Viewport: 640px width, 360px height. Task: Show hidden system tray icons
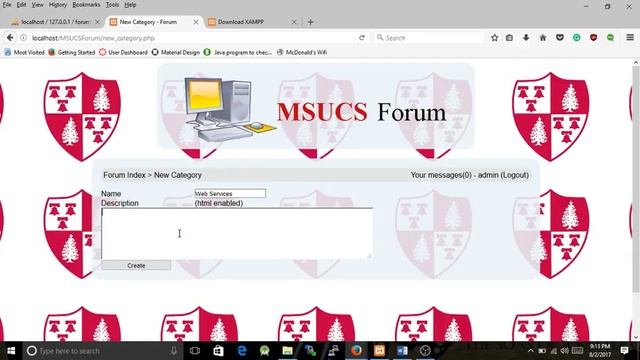click(x=530, y=351)
